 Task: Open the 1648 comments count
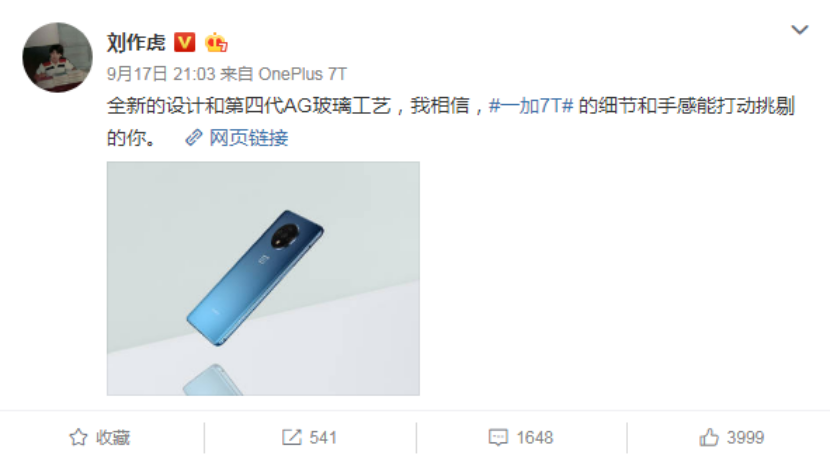(x=535, y=438)
